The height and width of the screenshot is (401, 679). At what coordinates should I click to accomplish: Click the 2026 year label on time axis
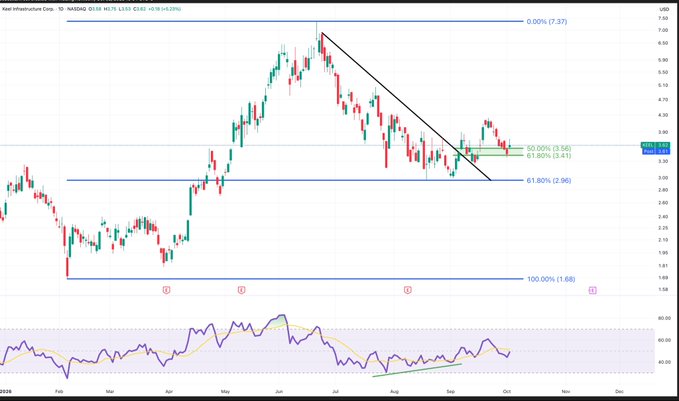click(5, 391)
